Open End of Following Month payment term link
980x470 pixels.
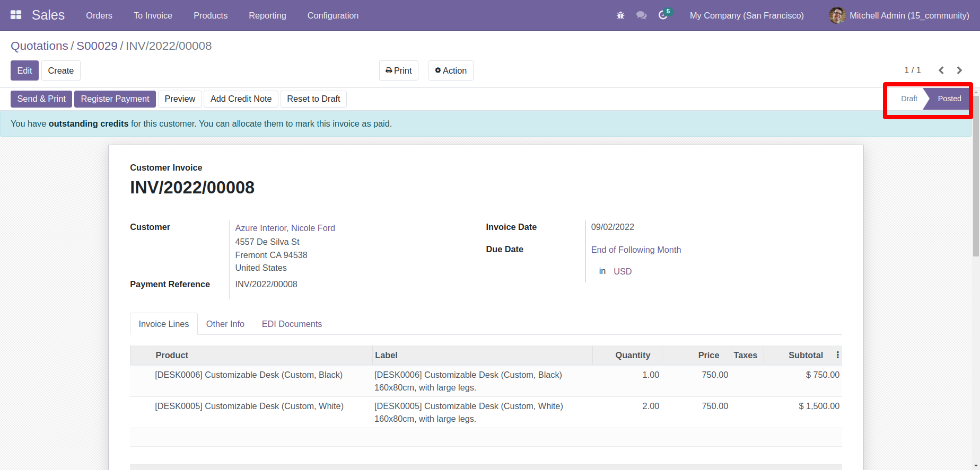(x=636, y=250)
